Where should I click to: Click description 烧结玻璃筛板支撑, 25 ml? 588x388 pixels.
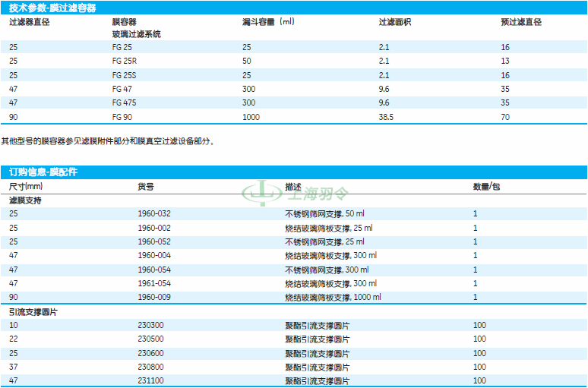click(x=329, y=228)
